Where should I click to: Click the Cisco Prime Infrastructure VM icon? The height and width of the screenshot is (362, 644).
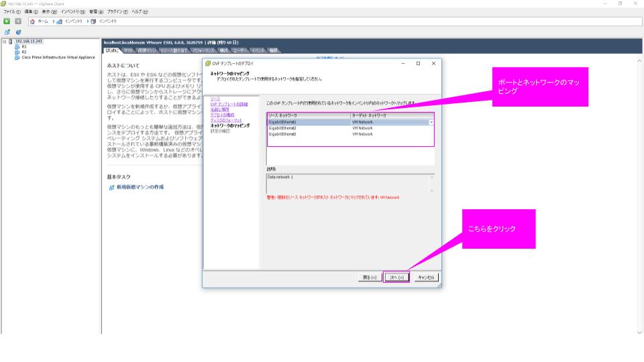[17, 58]
